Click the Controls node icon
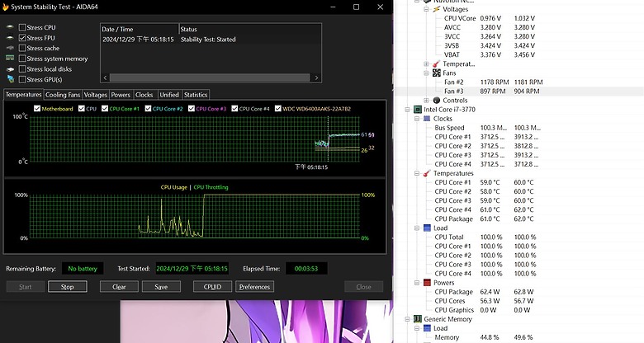The image size is (644, 343). click(437, 100)
